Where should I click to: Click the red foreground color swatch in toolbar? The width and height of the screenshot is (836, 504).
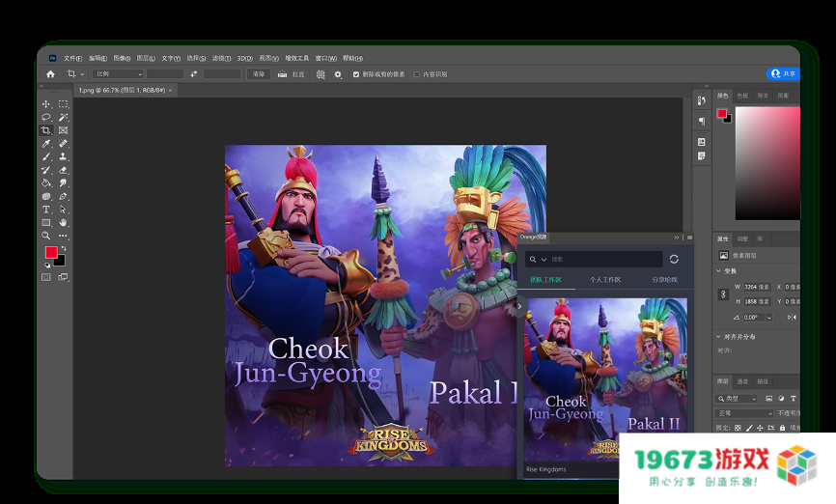click(50, 253)
